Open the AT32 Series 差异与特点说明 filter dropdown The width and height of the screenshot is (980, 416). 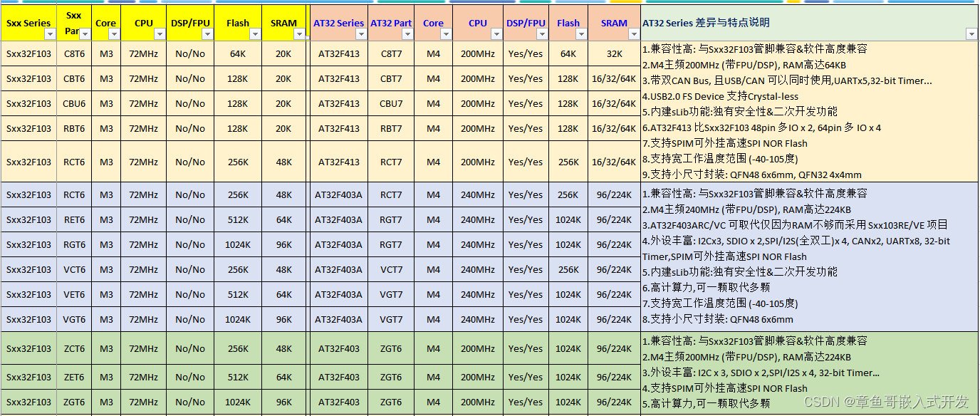coord(971,34)
